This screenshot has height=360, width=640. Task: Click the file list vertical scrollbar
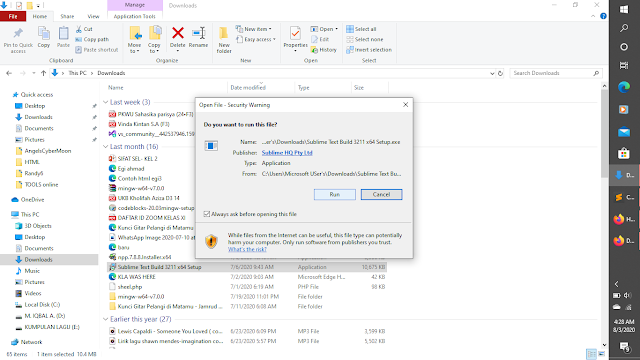(604, 134)
